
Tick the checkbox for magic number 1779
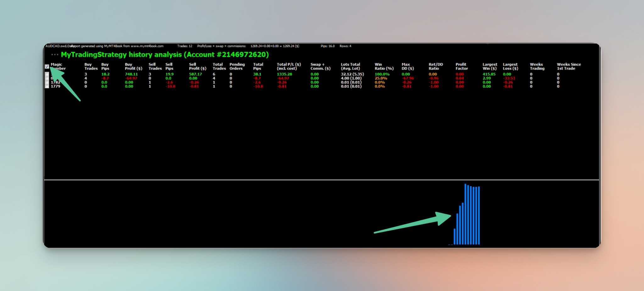pos(47,86)
